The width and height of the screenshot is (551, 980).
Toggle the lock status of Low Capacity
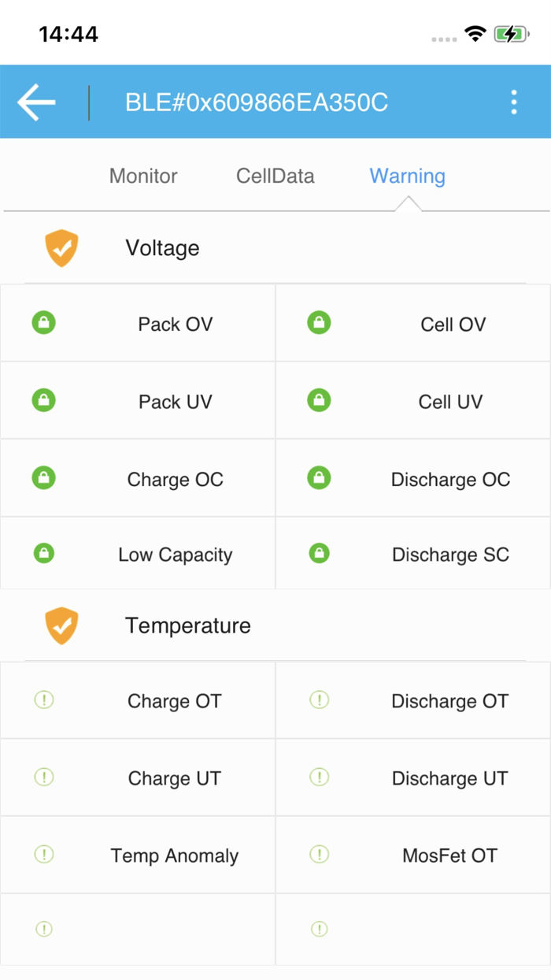click(43, 553)
